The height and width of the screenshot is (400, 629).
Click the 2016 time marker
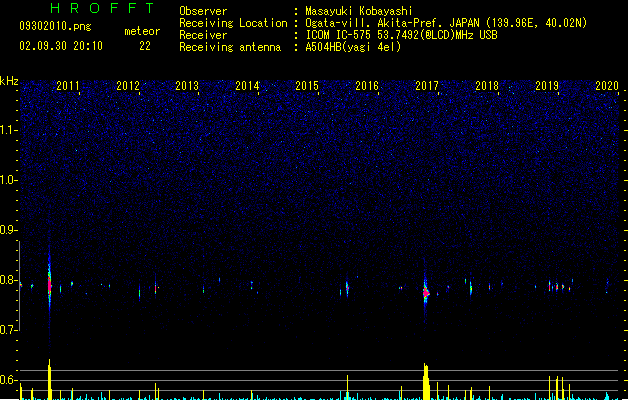tap(367, 86)
